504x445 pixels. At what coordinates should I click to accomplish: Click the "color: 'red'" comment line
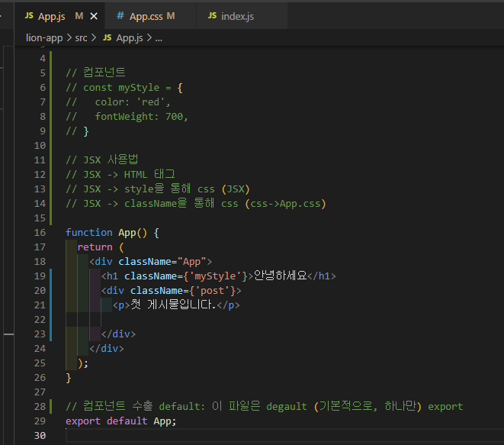pyautogui.click(x=118, y=102)
